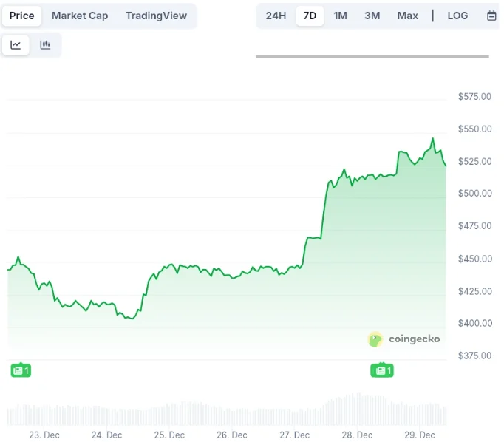This screenshot has width=504, height=442.
Task: Click the $425.00 axis label
Action: click(475, 291)
